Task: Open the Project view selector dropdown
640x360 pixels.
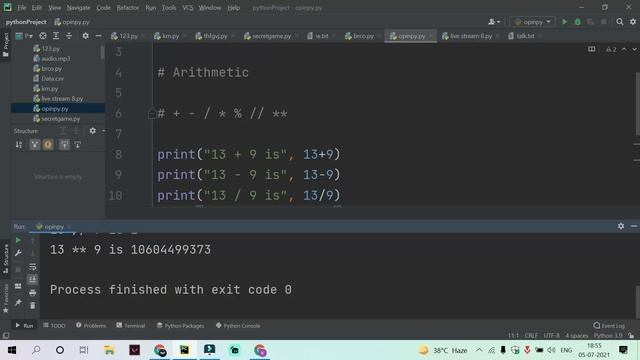Action: 24,36
